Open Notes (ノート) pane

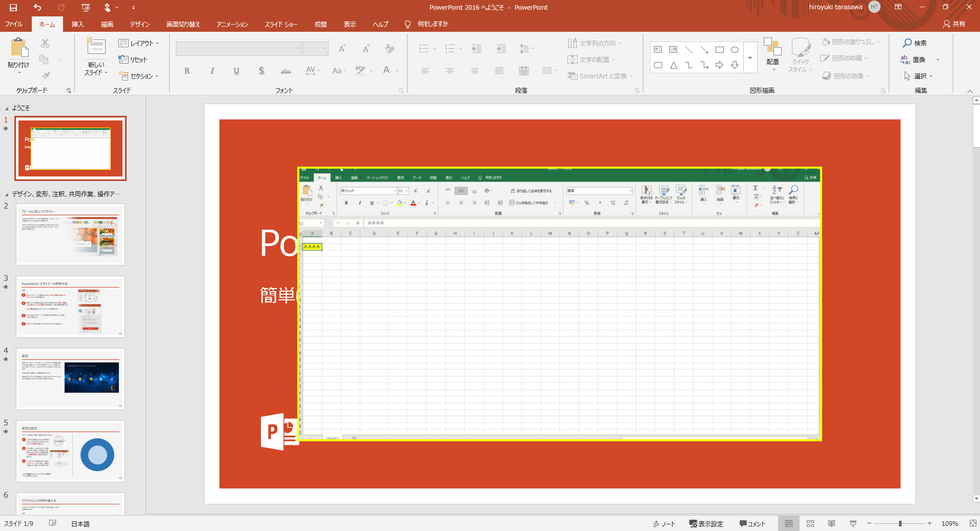(x=664, y=523)
